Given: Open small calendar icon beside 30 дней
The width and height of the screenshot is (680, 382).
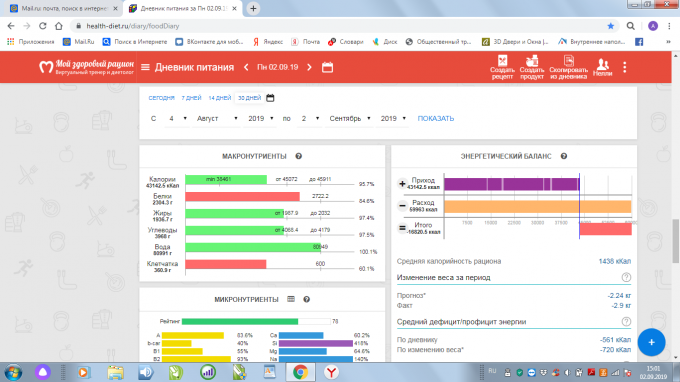Looking at the screenshot, I should click(x=270, y=98).
